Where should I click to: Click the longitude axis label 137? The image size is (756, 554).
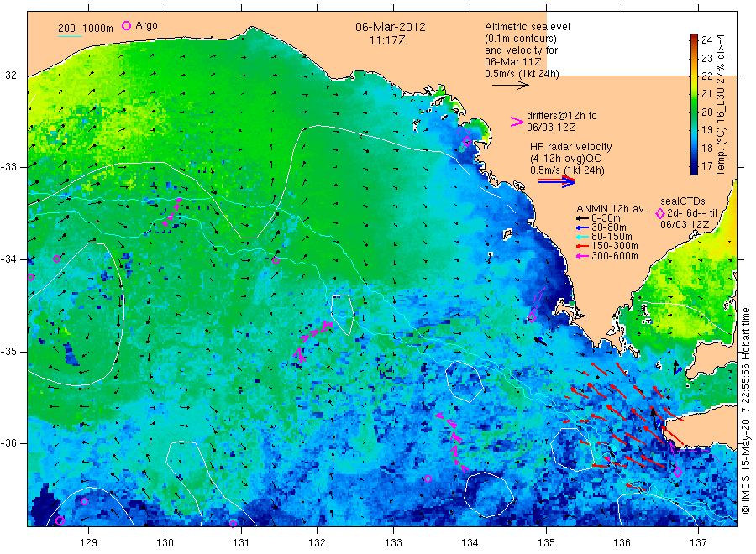pyautogui.click(x=698, y=542)
